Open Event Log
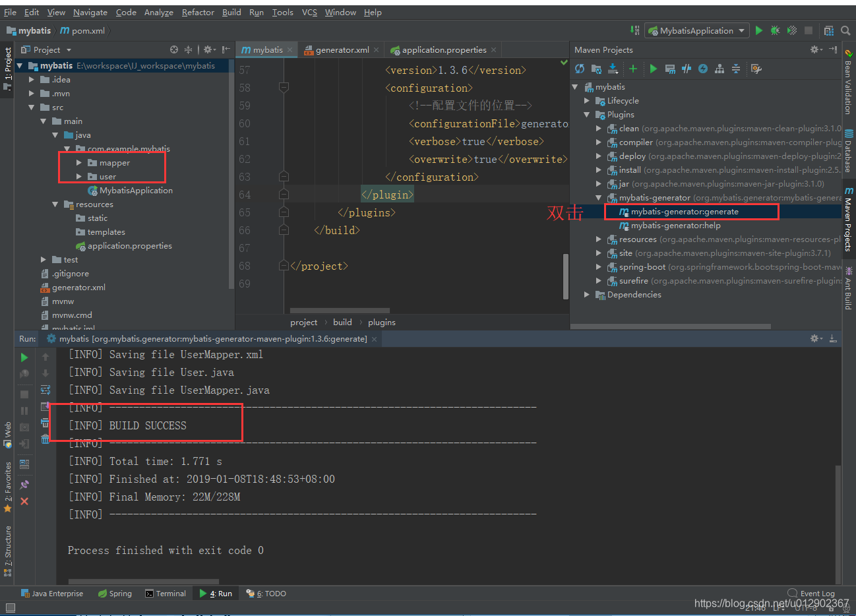856x616 pixels. 811,594
